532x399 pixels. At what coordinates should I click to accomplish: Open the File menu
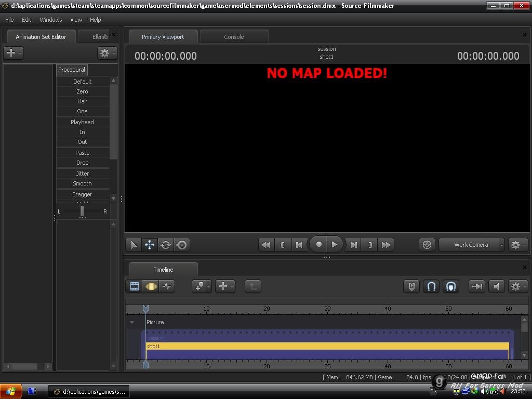click(9, 20)
